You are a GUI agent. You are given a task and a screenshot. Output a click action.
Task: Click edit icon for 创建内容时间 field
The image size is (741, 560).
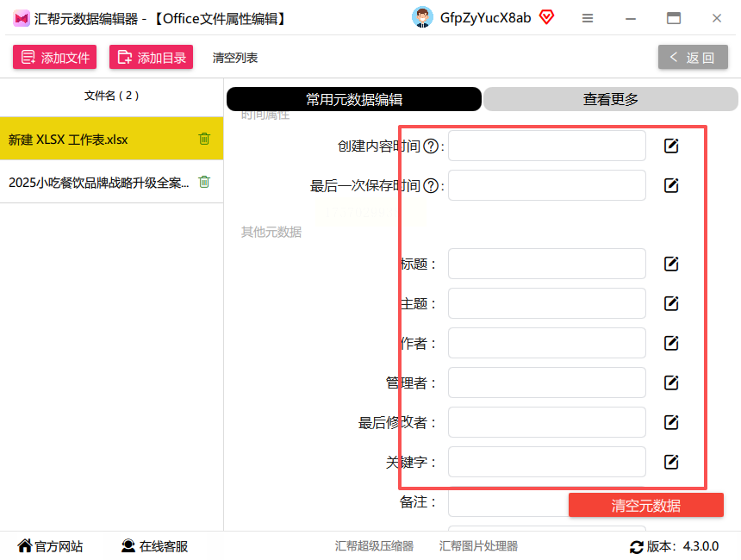coord(671,146)
